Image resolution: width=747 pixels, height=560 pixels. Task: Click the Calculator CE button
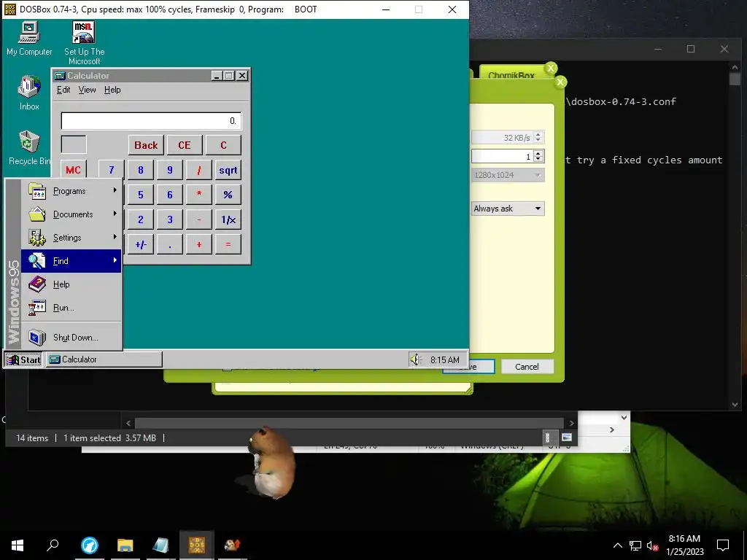185,145
